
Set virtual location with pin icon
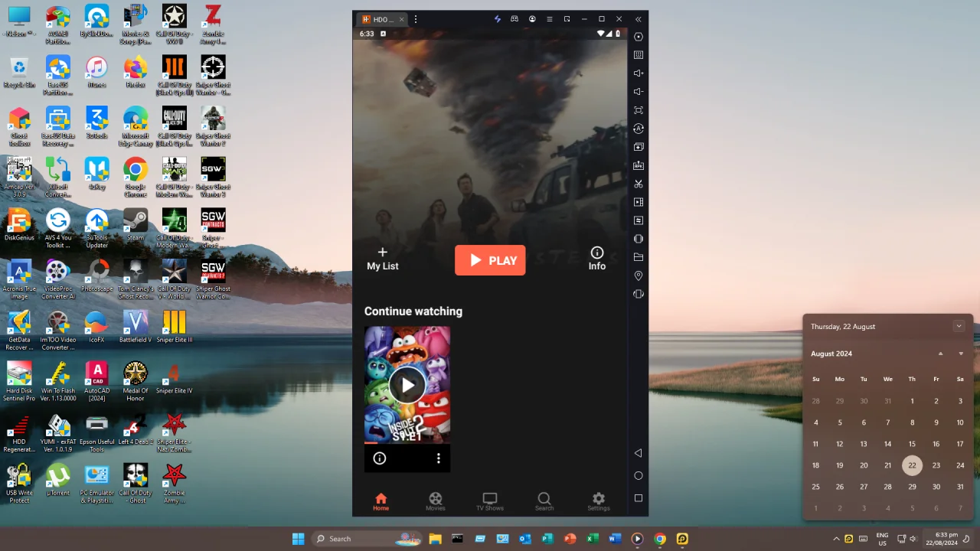click(x=639, y=275)
